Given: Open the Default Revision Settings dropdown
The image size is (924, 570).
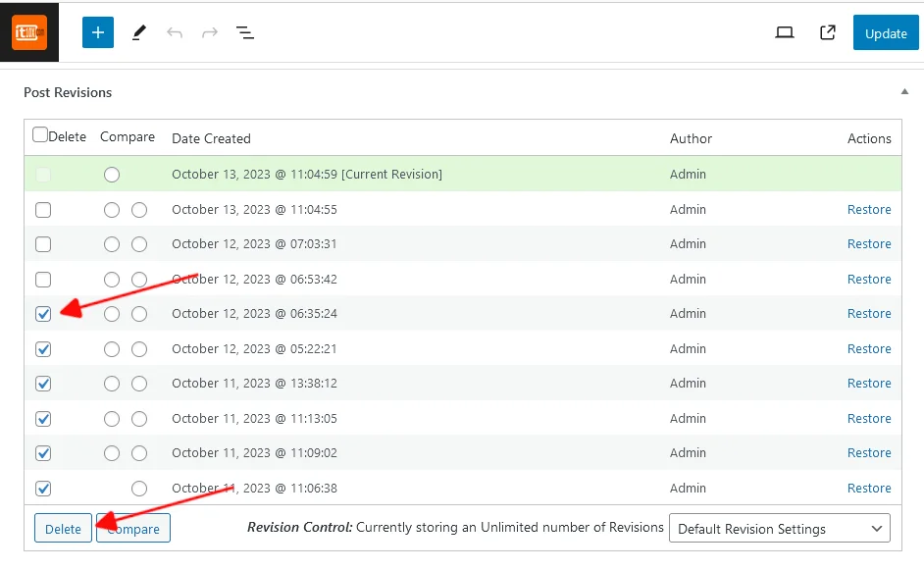Looking at the screenshot, I should (779, 528).
